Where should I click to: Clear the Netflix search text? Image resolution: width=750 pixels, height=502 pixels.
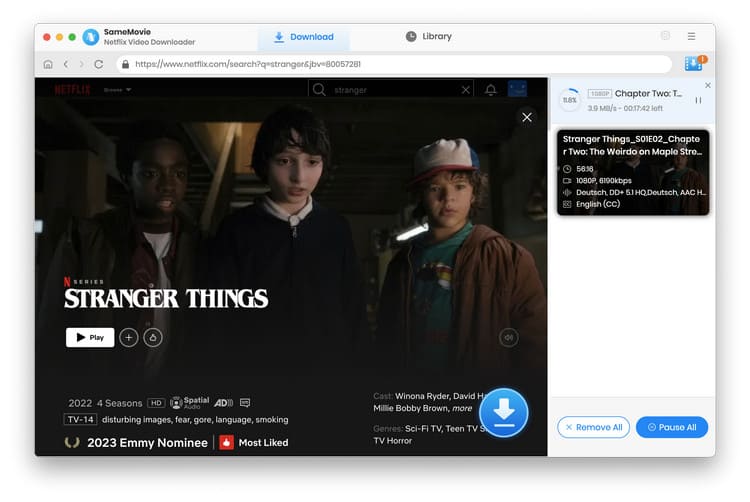(x=465, y=90)
